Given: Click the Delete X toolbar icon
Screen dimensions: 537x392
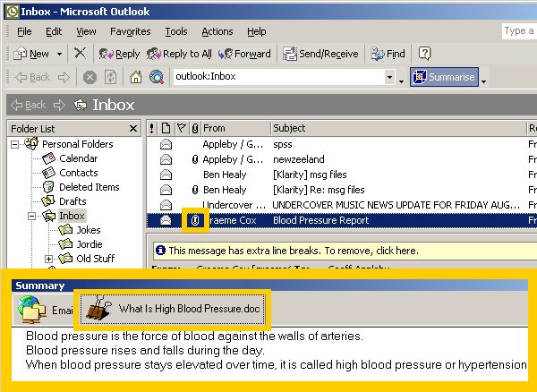Looking at the screenshot, I should (81, 54).
